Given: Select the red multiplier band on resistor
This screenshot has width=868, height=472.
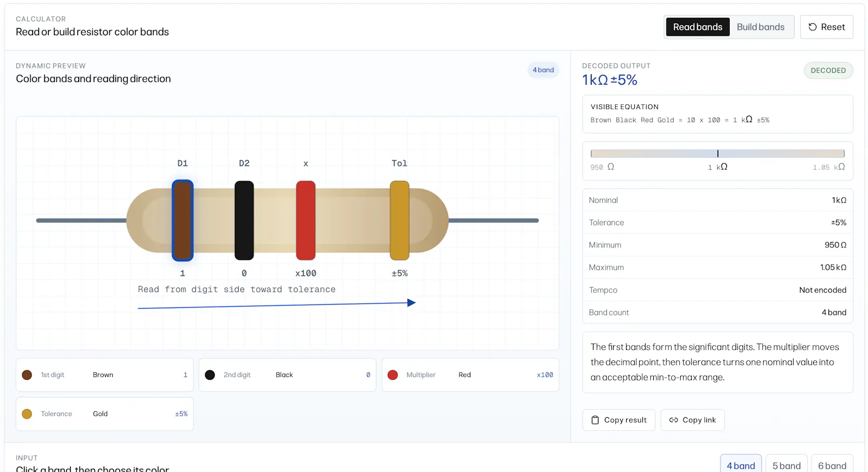Looking at the screenshot, I should click(x=305, y=220).
